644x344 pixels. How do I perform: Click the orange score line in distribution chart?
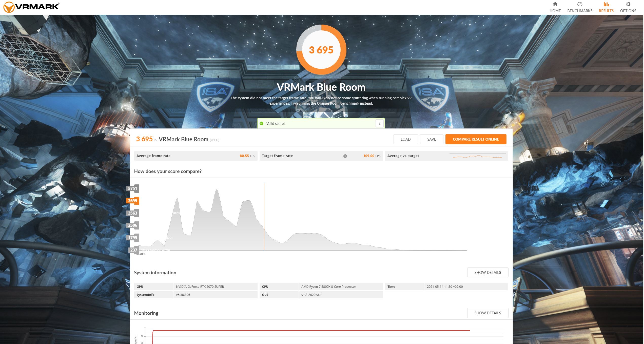click(x=264, y=217)
